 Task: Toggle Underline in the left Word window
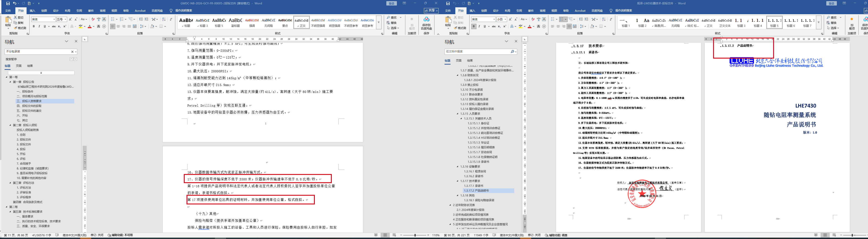(x=44, y=26)
